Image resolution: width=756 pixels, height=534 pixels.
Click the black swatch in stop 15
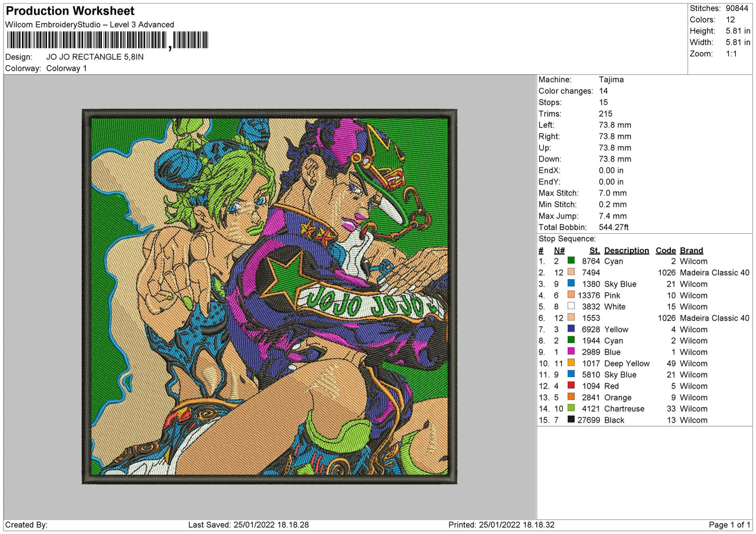tap(571, 419)
